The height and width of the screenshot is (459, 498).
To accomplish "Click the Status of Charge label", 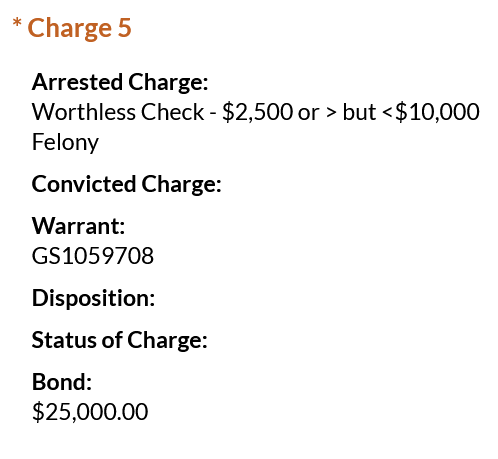I will click(x=120, y=340).
